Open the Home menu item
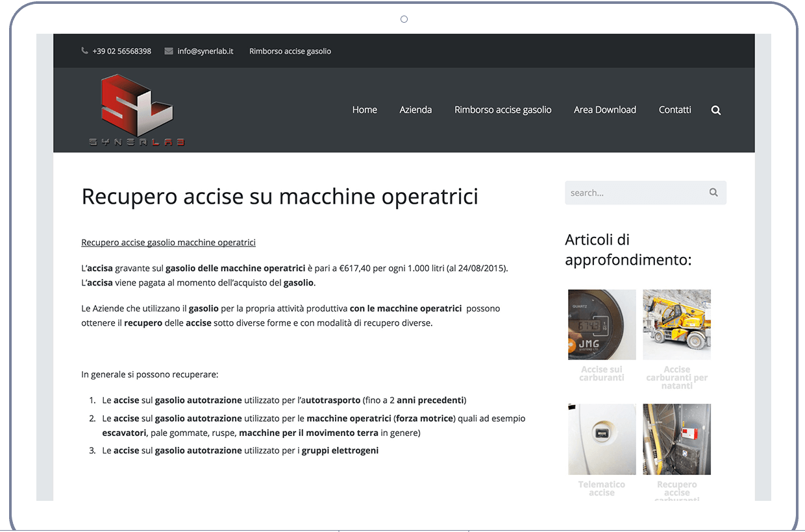This screenshot has width=805, height=532. click(x=364, y=110)
